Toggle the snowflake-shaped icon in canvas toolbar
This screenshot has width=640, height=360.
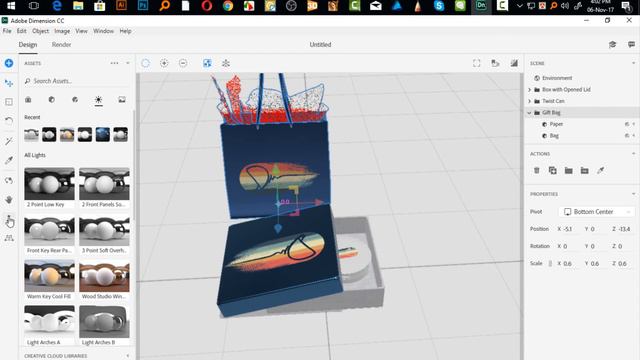(x=226, y=63)
